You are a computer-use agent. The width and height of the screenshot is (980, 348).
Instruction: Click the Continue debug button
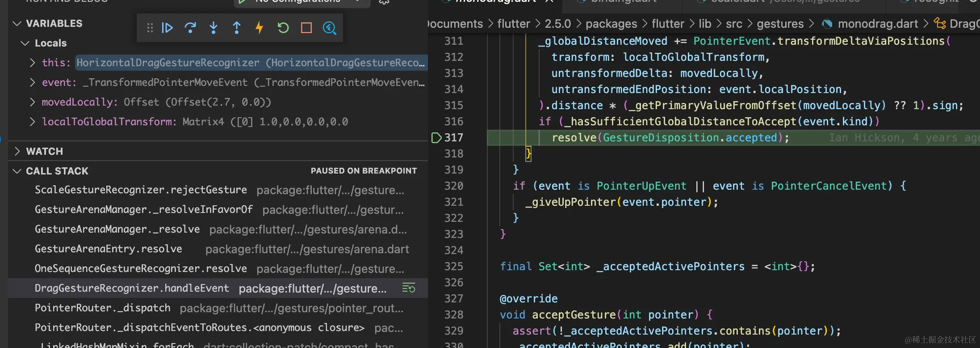click(167, 28)
